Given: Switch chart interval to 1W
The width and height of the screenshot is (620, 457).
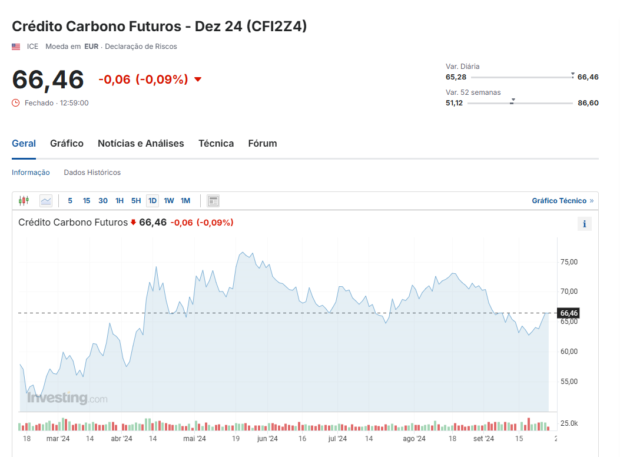Looking at the screenshot, I should pyautogui.click(x=169, y=201).
